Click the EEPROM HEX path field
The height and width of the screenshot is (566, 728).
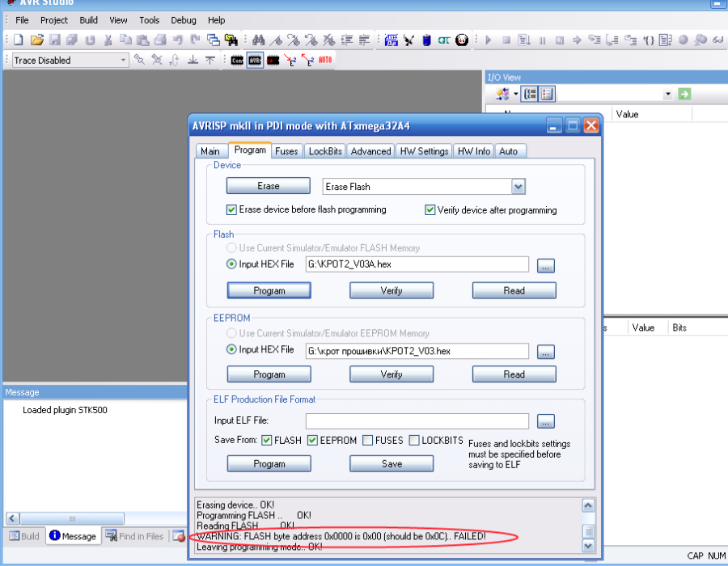[x=417, y=351]
